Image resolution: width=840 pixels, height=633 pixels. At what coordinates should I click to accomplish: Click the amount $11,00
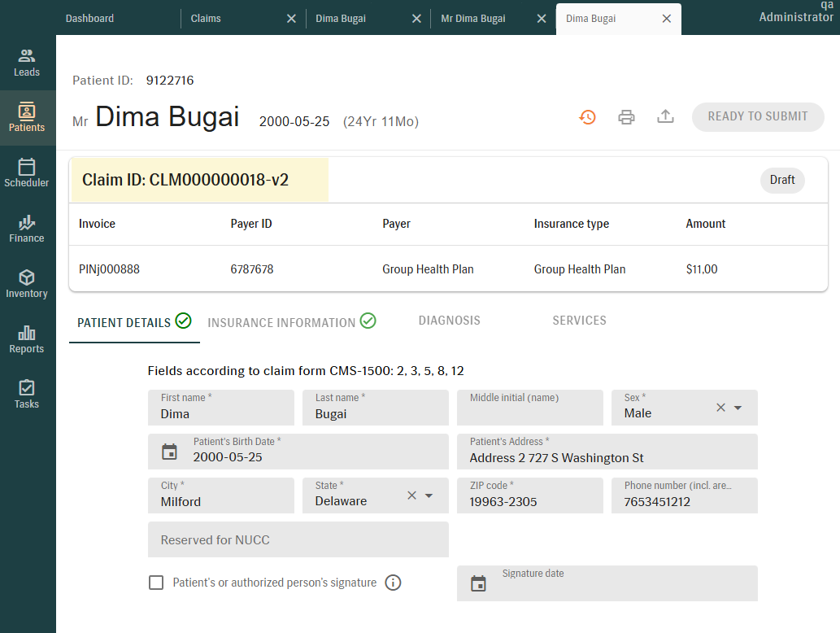701,269
